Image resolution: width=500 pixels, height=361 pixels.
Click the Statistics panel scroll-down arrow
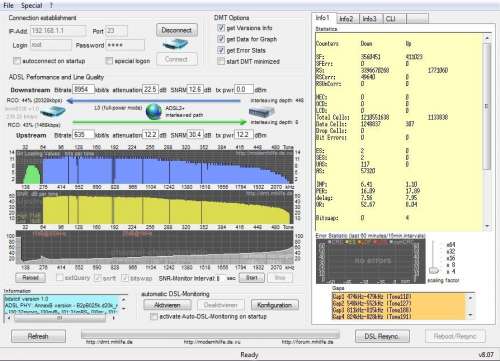tap(487, 227)
